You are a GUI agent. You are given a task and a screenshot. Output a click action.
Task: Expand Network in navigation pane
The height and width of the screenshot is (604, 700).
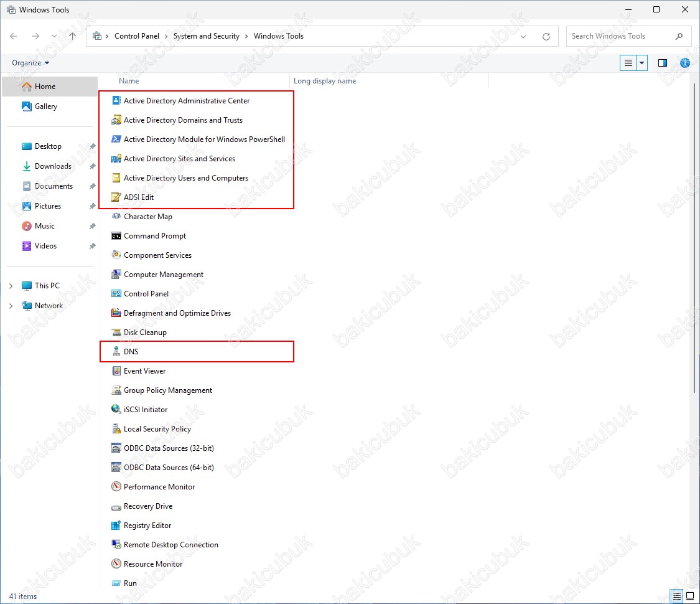11,306
